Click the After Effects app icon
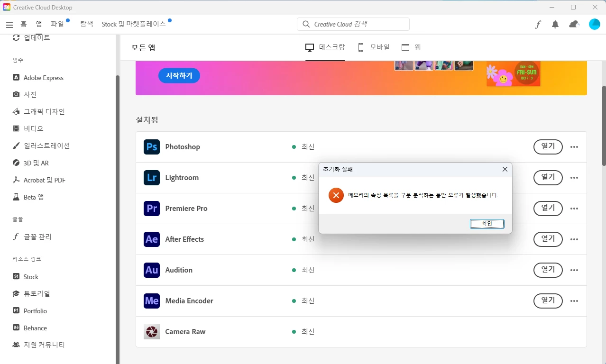 (x=152, y=239)
